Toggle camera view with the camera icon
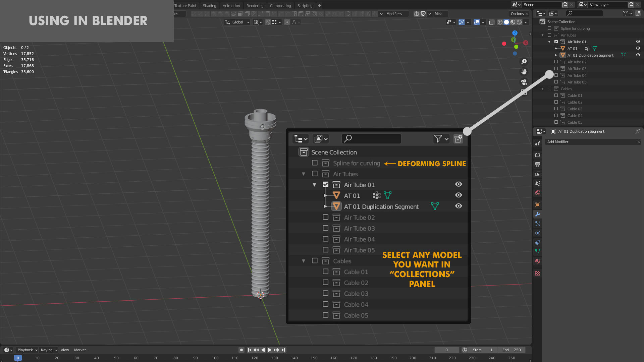Viewport: 644px width, 362px height. [x=524, y=82]
